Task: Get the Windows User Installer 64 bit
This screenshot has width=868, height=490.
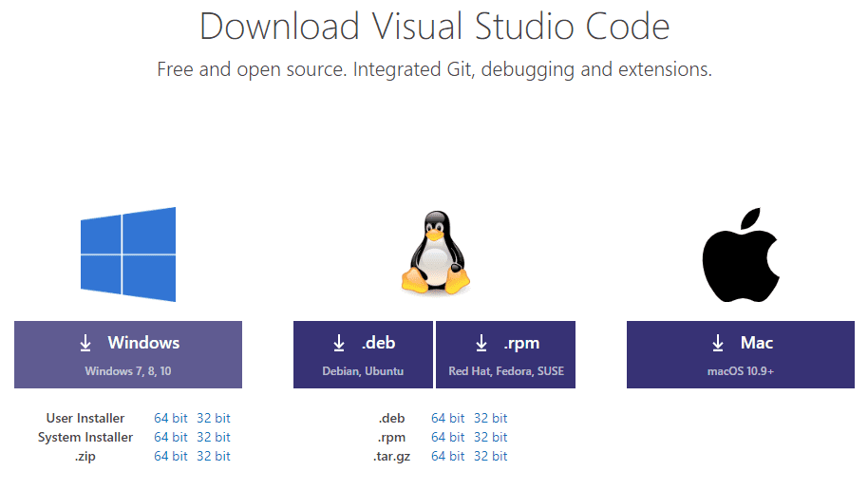Action: coord(171,418)
